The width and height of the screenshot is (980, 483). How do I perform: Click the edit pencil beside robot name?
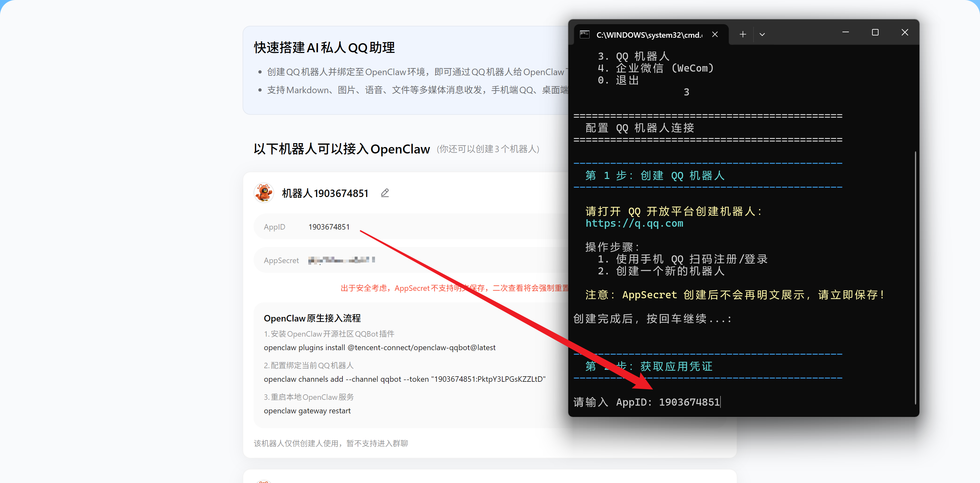[385, 193]
